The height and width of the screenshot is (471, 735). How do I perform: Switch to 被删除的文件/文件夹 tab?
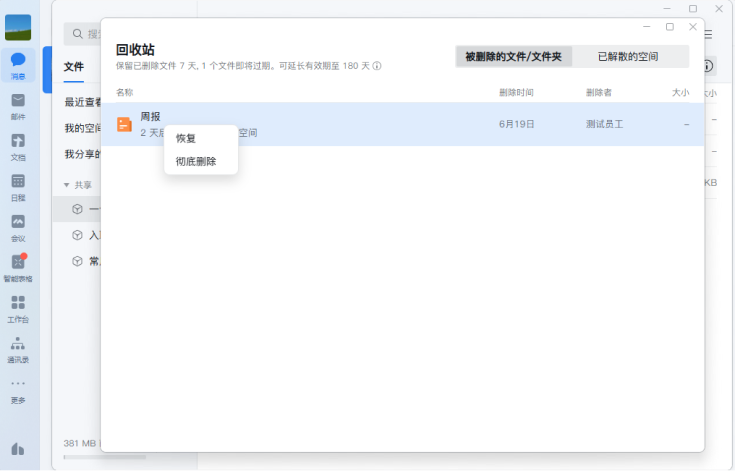click(513, 57)
